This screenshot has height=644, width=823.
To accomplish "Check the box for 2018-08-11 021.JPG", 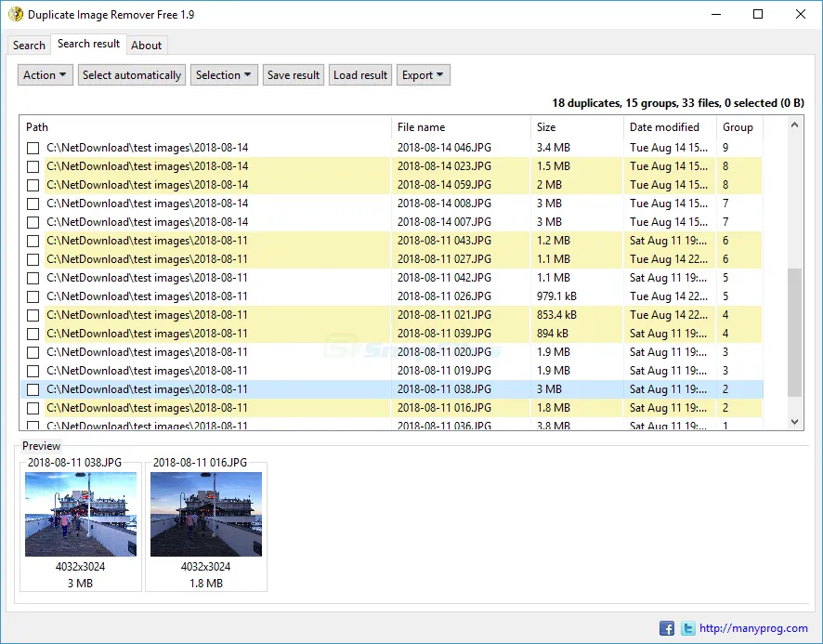I will 33,315.
